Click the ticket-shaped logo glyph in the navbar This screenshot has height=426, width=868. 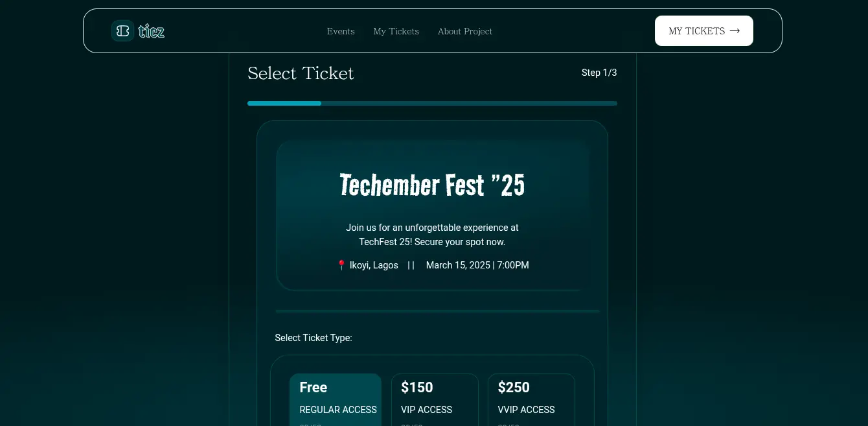(122, 30)
